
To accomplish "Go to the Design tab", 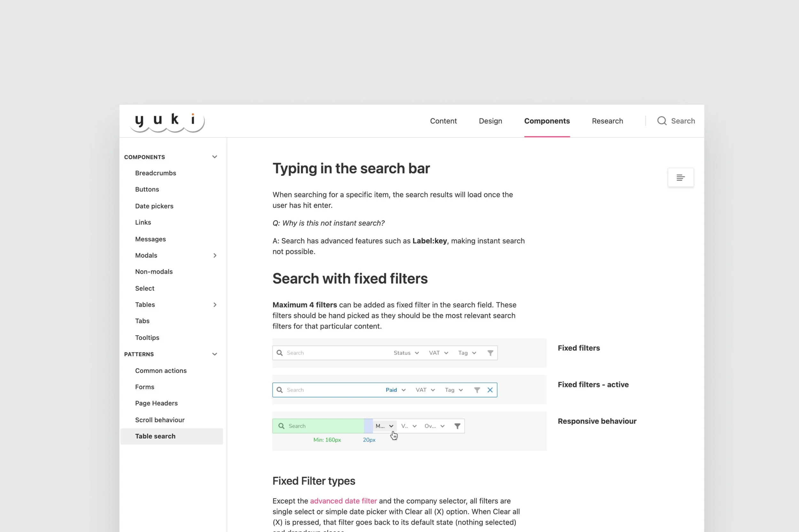I will (490, 121).
